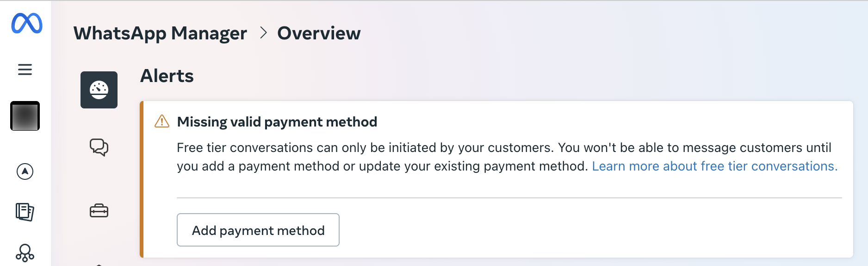Screen dimensions: 868x266
Task: Select the blurred business account thumbnail
Action: coord(25,116)
